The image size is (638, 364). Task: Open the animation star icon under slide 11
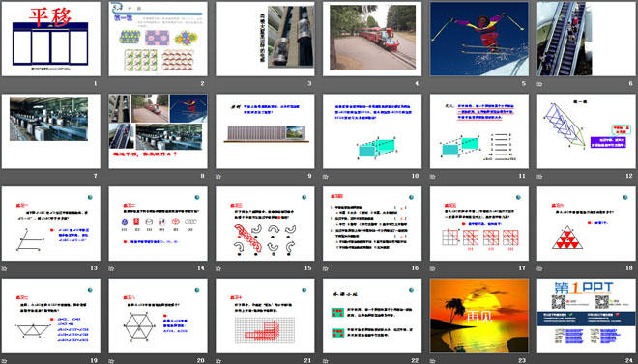tap(433, 177)
